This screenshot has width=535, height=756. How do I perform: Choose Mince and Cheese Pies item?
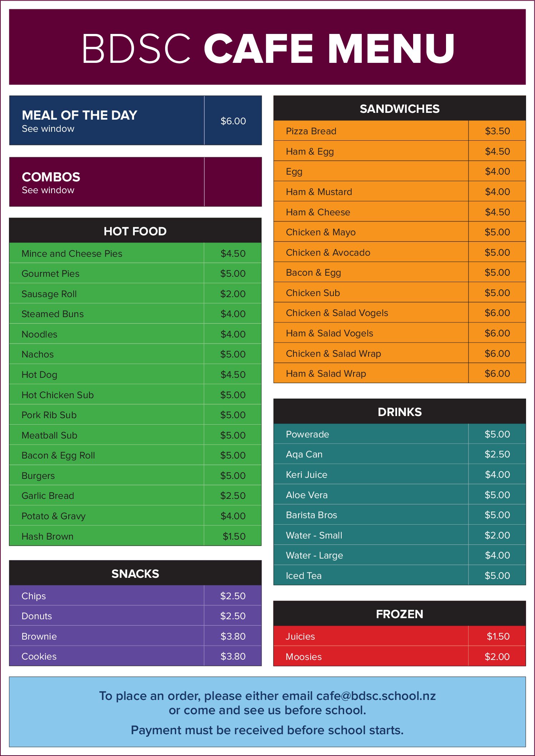tap(72, 254)
